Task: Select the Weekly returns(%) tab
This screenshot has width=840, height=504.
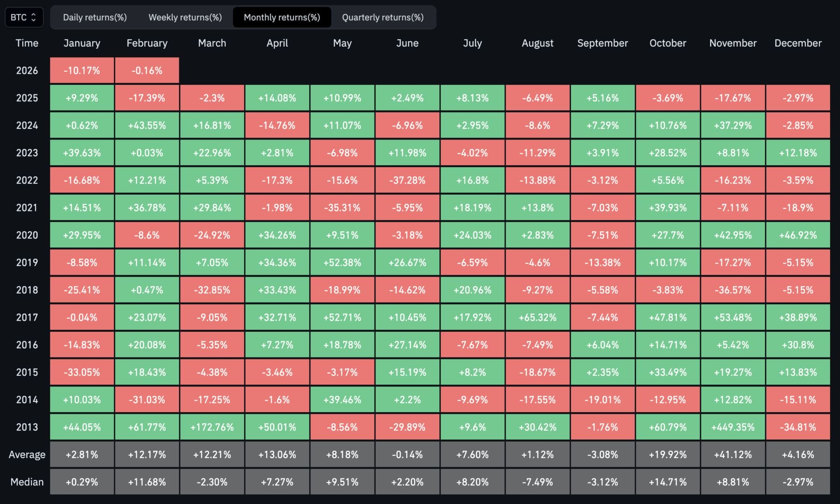Action: pos(185,17)
